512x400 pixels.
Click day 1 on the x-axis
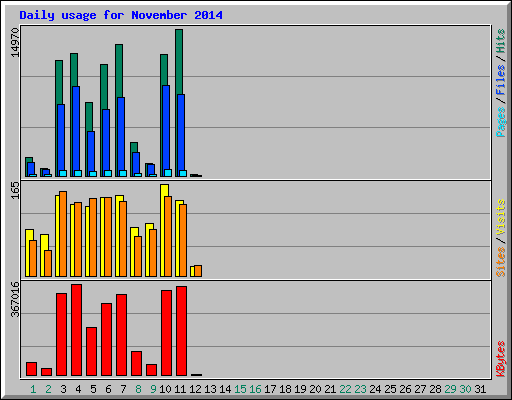pyautogui.click(x=33, y=389)
